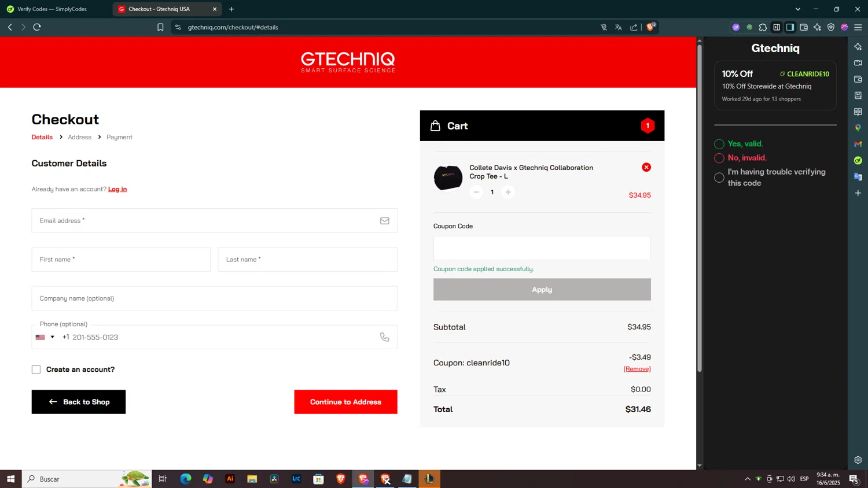Reload the checkout page

(x=37, y=27)
